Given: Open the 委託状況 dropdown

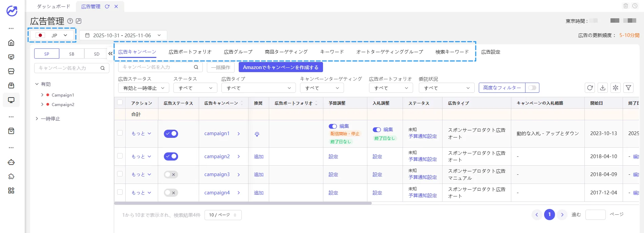Looking at the screenshot, I should 447,88.
